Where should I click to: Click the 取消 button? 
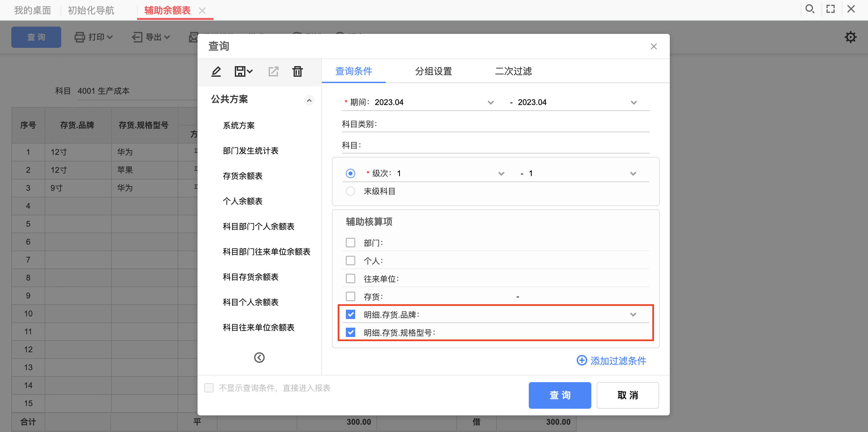click(628, 395)
